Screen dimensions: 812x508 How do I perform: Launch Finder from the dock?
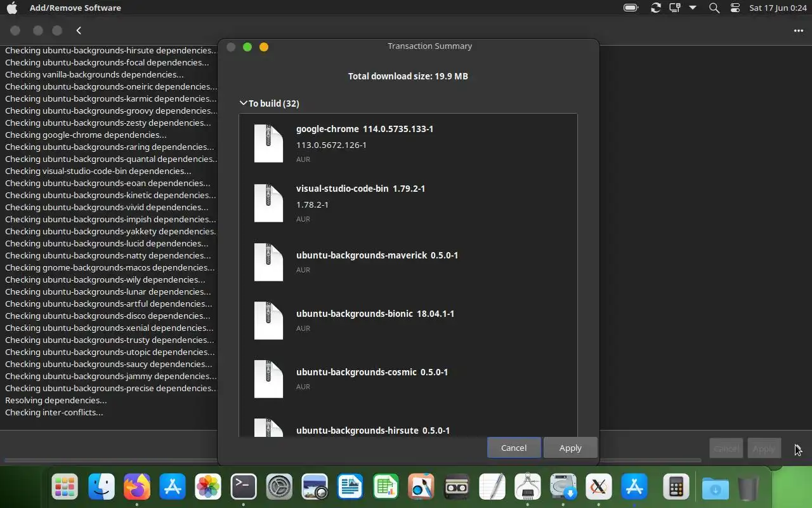click(101, 487)
